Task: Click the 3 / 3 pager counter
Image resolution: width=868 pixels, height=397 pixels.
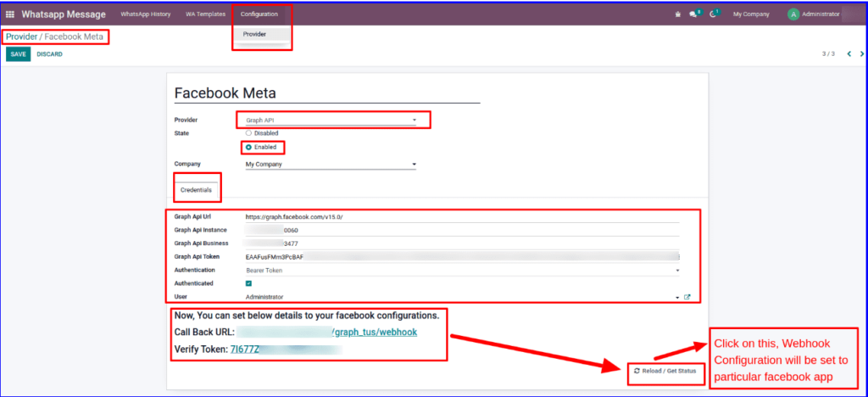Action: point(828,54)
